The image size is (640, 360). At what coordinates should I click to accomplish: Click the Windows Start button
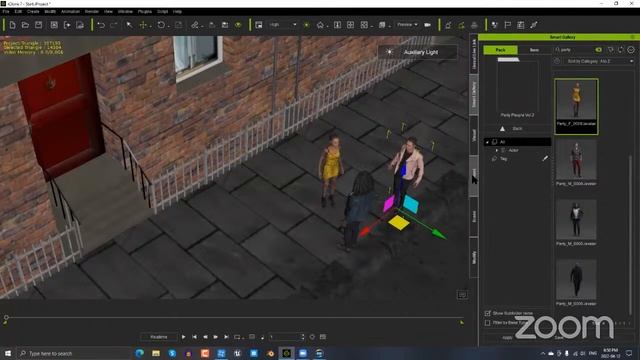click(8, 353)
